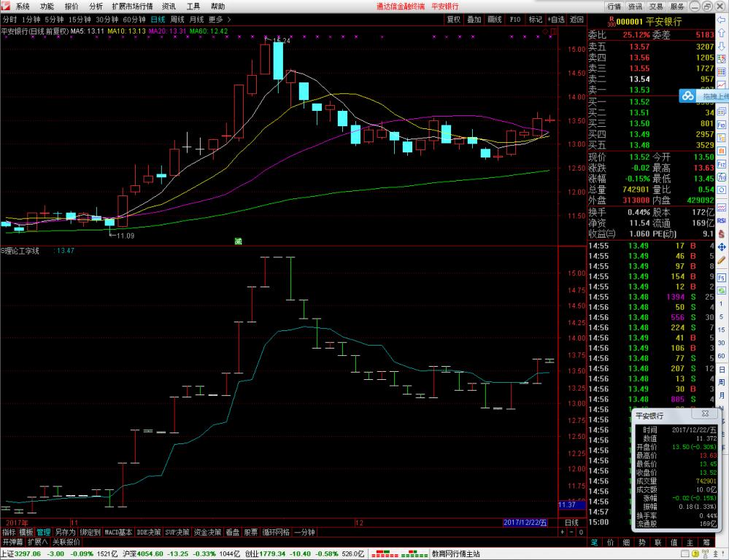
Task: Open the 功能 menu
Action: [47, 6]
